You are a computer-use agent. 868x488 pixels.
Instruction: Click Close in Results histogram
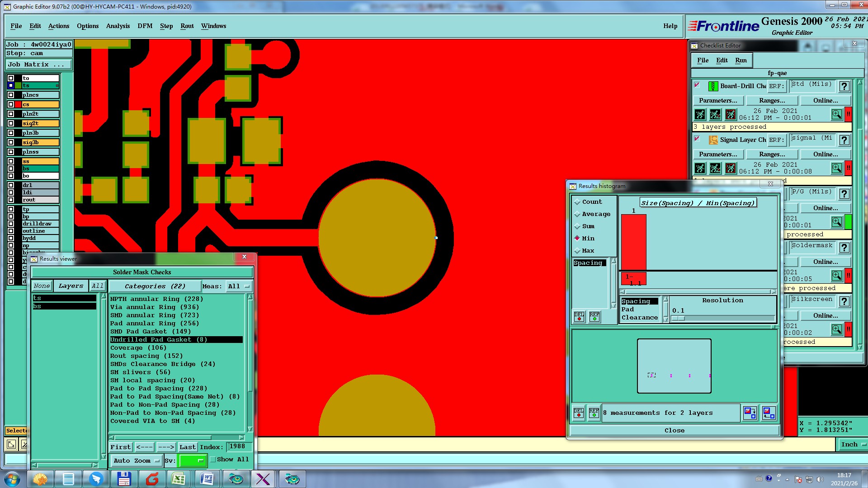[674, 430]
